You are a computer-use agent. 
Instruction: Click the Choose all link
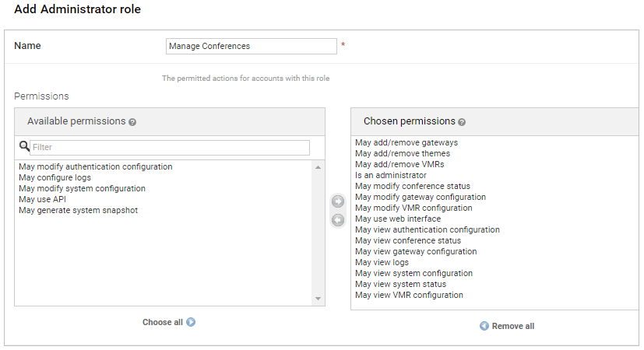click(x=162, y=322)
